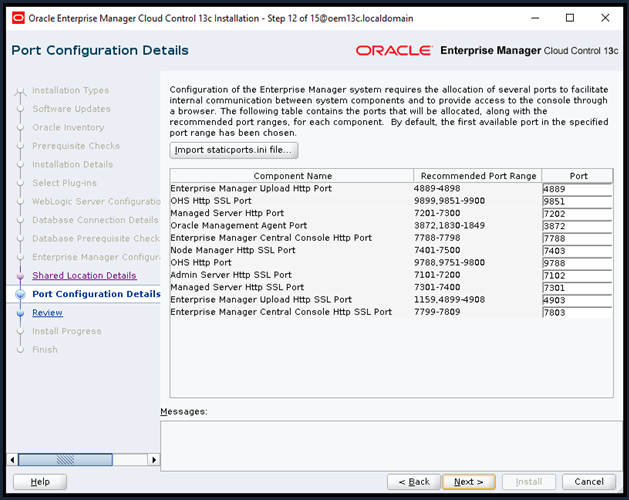Select 'Enterprise Manager Upload Http SSL Port' row name
Viewport: 629px width, 500px height.
[261, 300]
